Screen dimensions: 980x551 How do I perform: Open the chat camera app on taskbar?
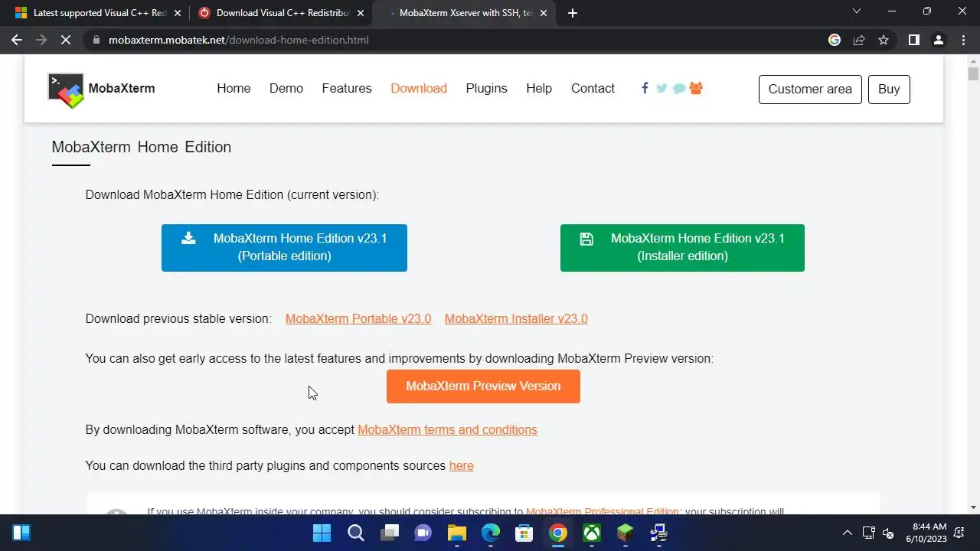(423, 533)
